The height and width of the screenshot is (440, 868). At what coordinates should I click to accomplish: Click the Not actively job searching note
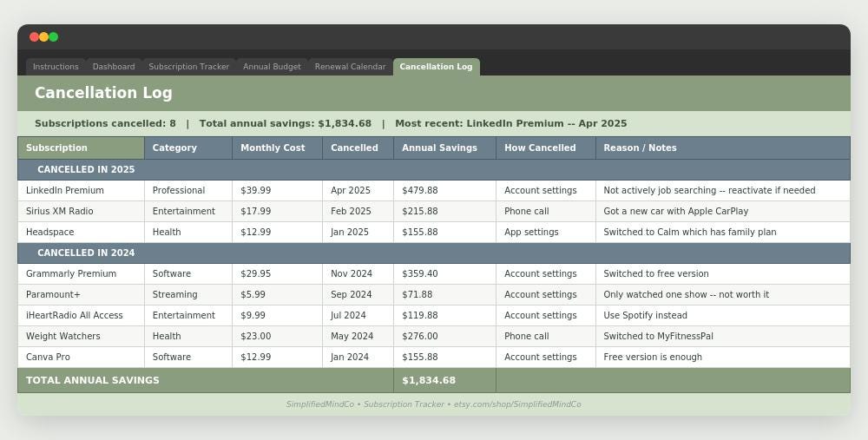click(x=723, y=190)
